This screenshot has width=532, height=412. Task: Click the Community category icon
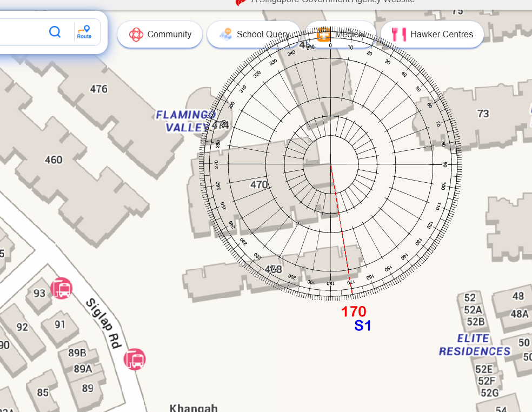(136, 35)
